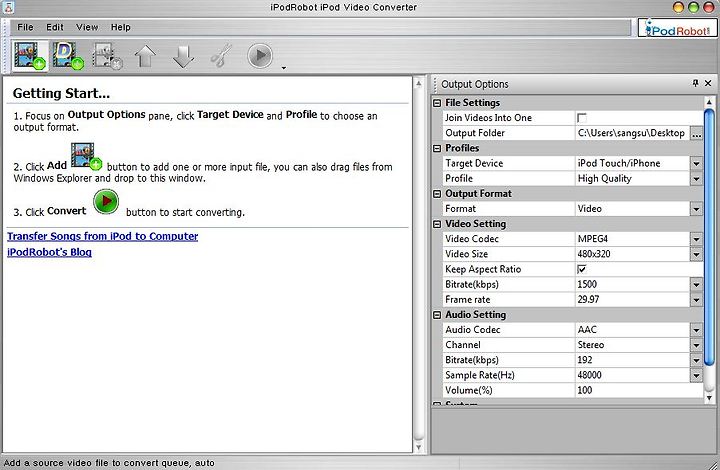
Task: Open the Edit menu
Action: (55, 27)
